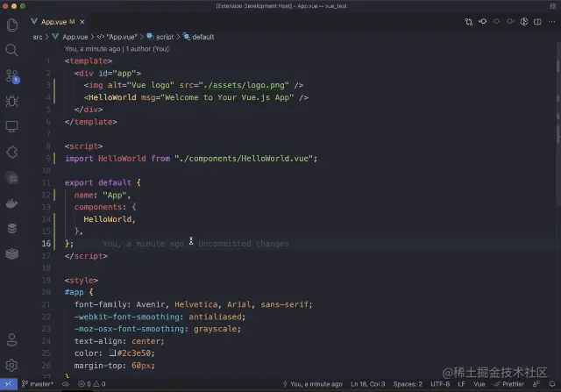Screen dimensions: 561x392
Task: Click the "App.vue" tag breadcrumb in quotes
Action: pyautogui.click(x=117, y=37)
